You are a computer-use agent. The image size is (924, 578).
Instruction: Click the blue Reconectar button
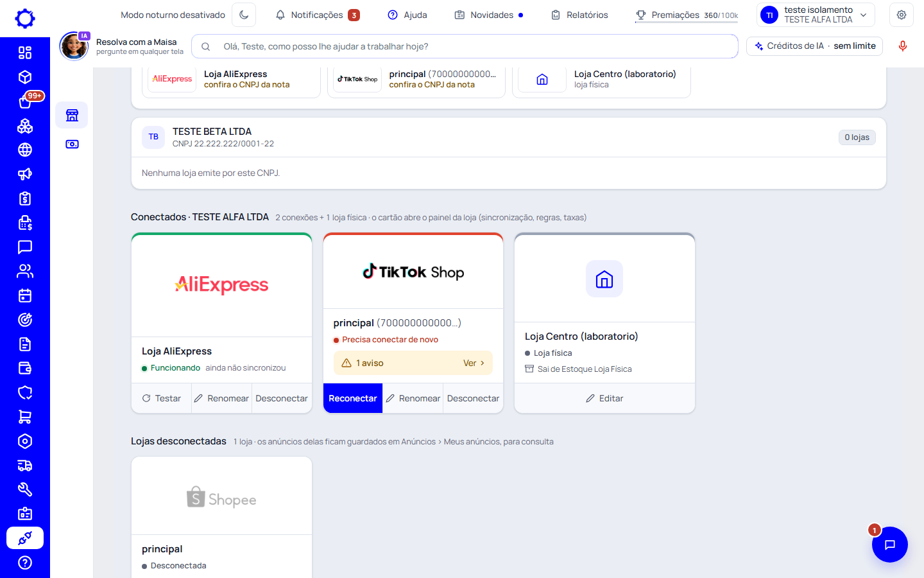coord(353,398)
